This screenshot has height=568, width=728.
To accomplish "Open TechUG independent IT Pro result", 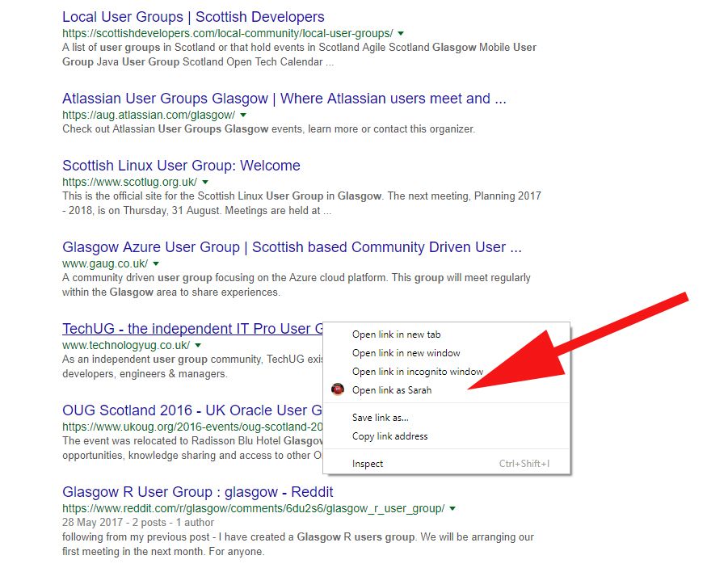I will point(192,328).
